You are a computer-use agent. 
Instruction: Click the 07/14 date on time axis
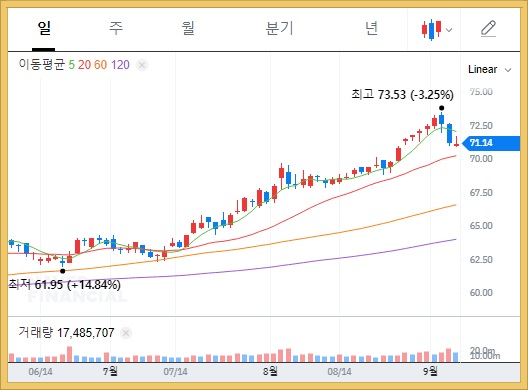(175, 372)
